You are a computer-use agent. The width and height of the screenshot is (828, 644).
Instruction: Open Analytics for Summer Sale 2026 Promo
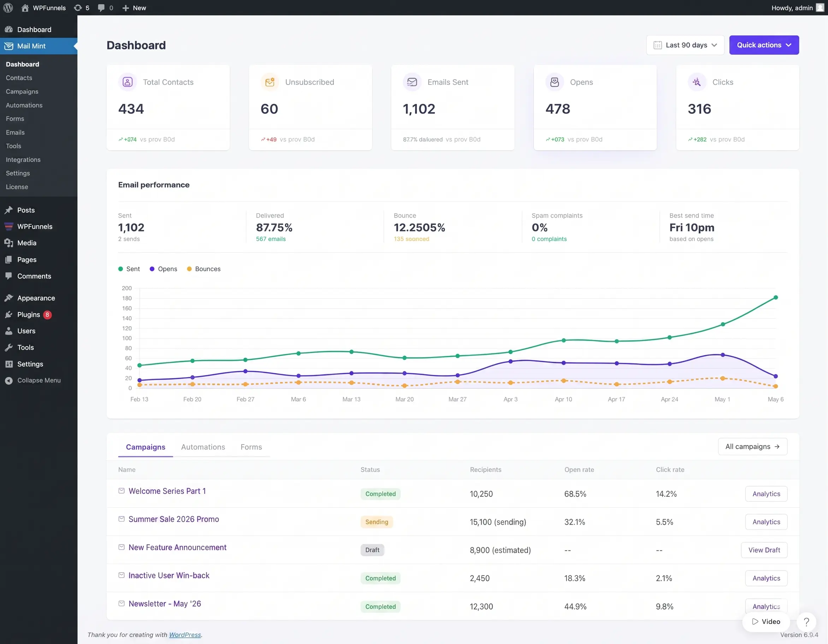click(766, 522)
